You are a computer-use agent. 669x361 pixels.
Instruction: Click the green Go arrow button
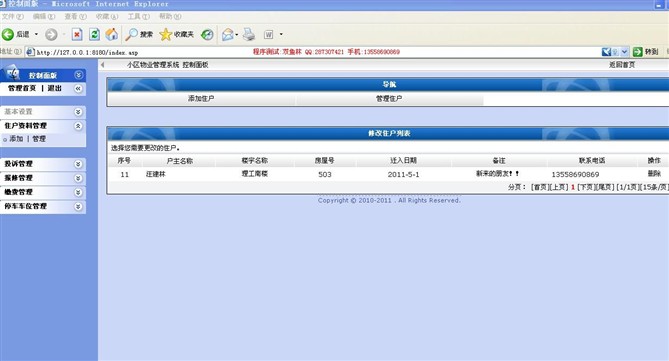tap(637, 52)
